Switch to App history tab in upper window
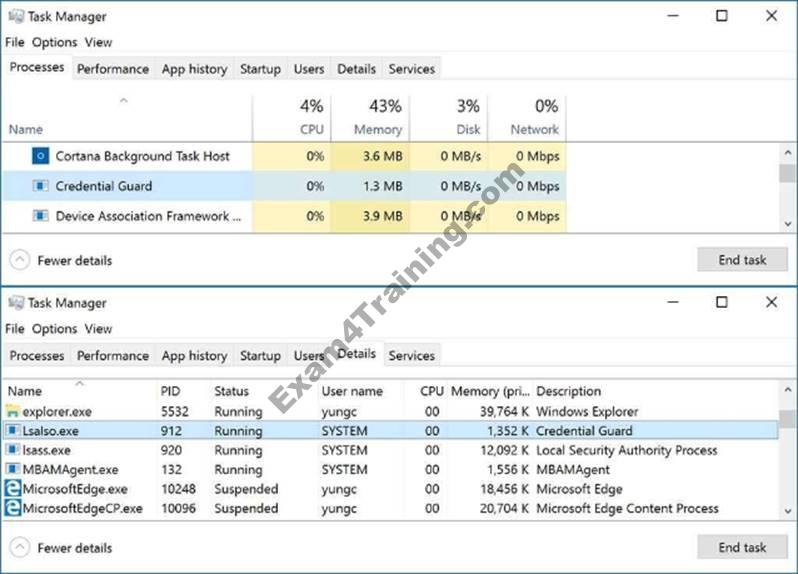798x574 pixels. coord(194,69)
